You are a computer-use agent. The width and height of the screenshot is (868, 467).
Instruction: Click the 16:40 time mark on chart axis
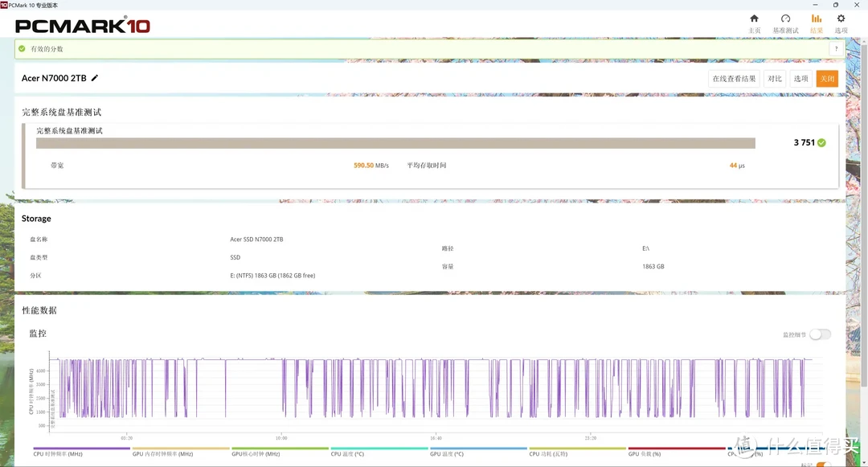(436, 438)
